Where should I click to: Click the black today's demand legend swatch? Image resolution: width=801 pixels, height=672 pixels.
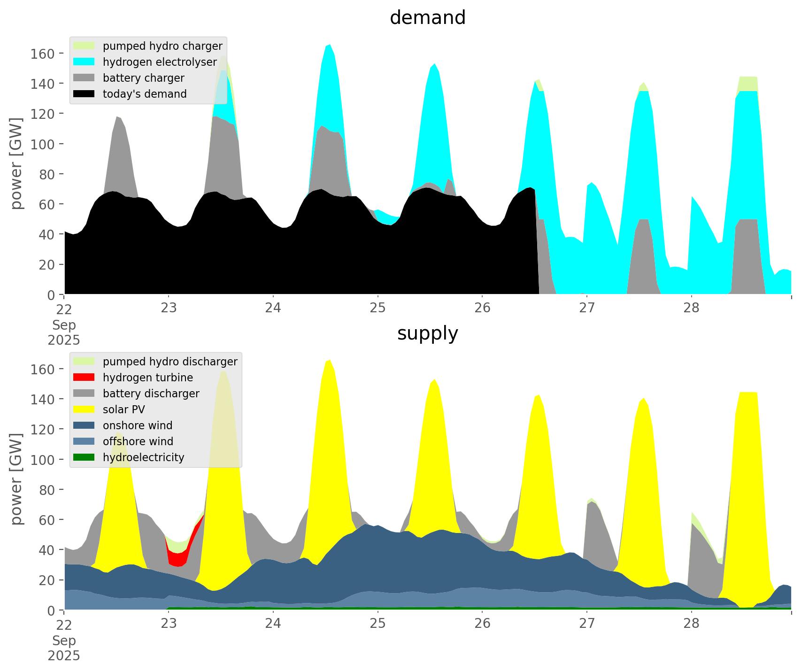(x=85, y=94)
